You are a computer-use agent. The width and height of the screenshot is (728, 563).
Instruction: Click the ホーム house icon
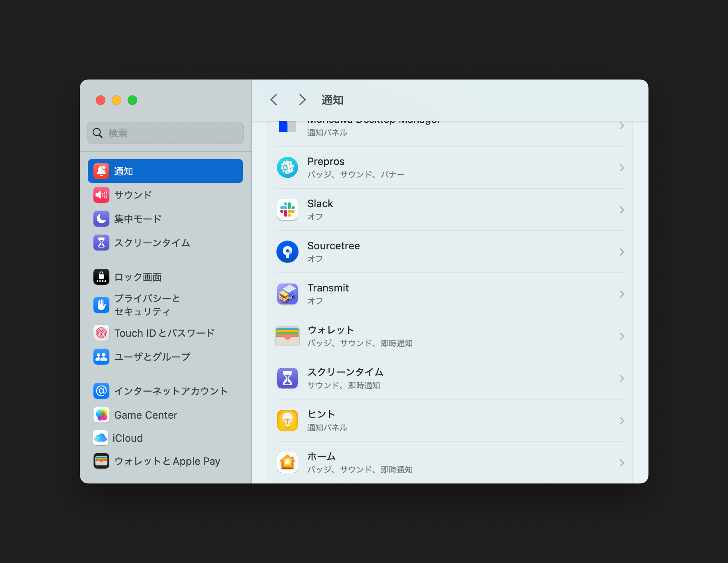point(287,462)
